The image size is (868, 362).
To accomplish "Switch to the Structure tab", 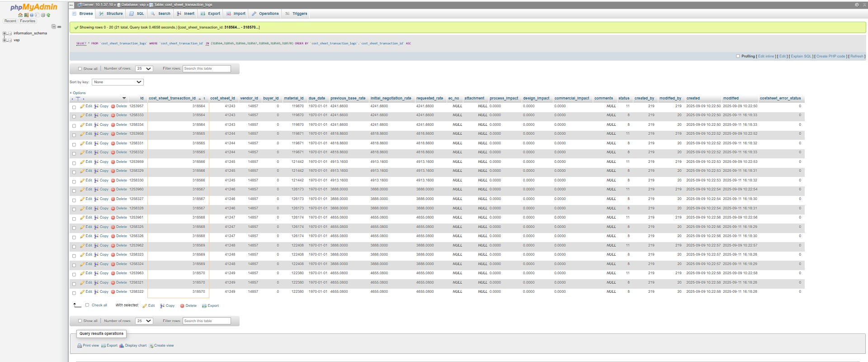I will (111, 14).
